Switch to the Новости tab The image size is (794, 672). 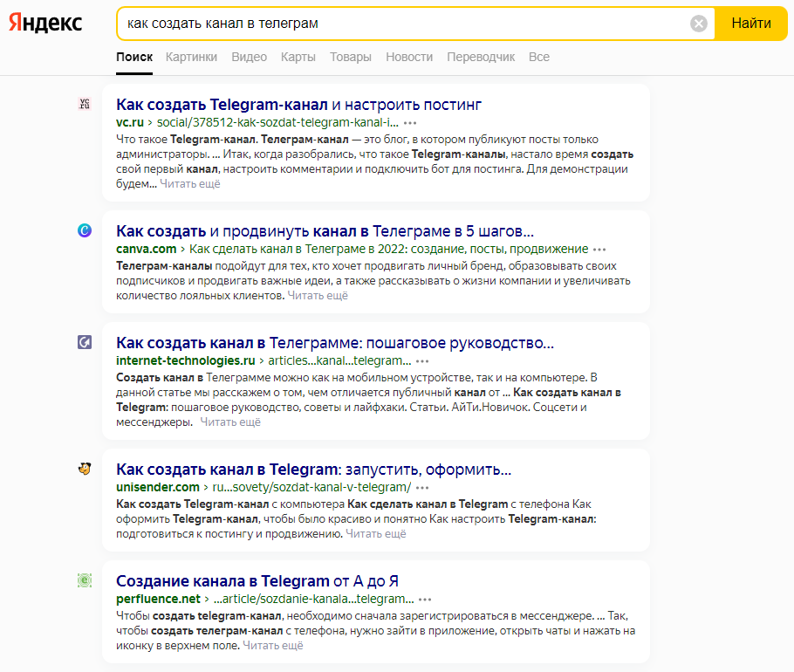pyautogui.click(x=409, y=57)
